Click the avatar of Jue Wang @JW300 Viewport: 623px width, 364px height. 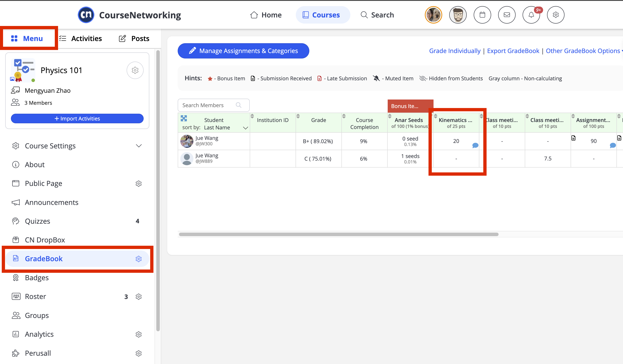pyautogui.click(x=187, y=141)
